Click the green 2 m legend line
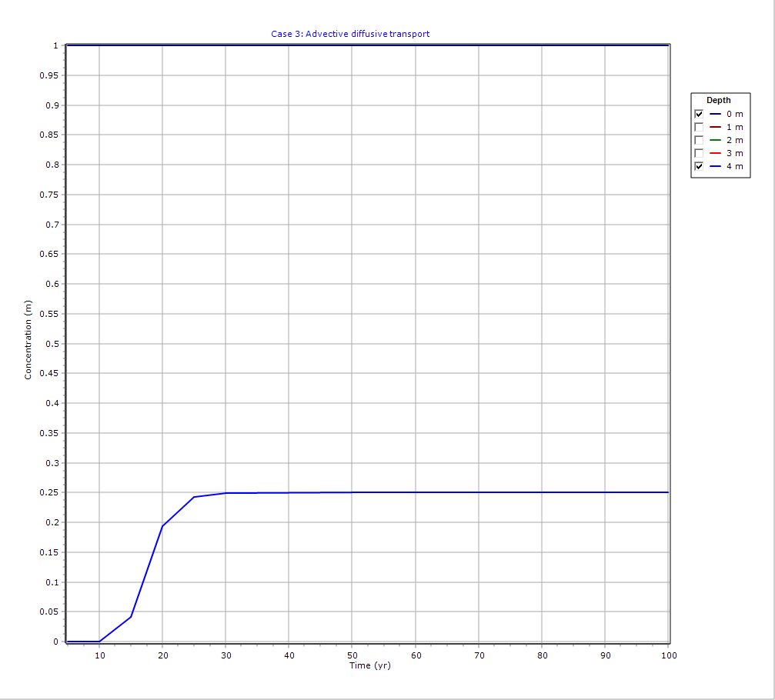The height and width of the screenshot is (700, 775). click(x=716, y=140)
